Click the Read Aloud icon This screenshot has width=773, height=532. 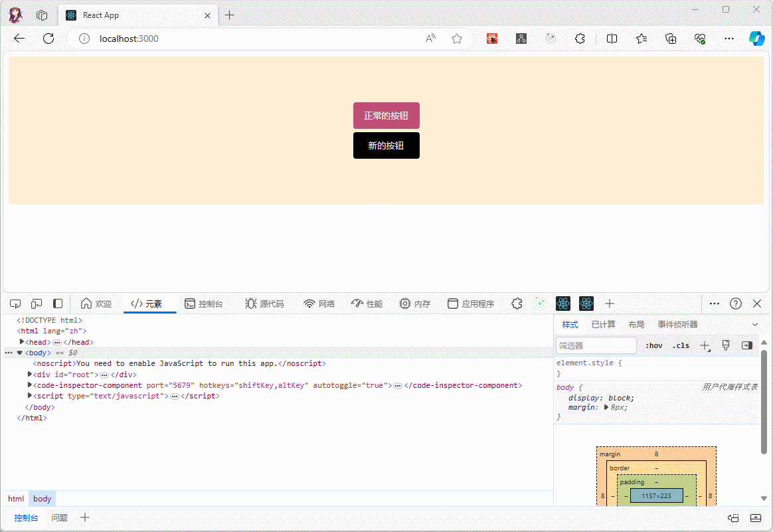click(431, 39)
